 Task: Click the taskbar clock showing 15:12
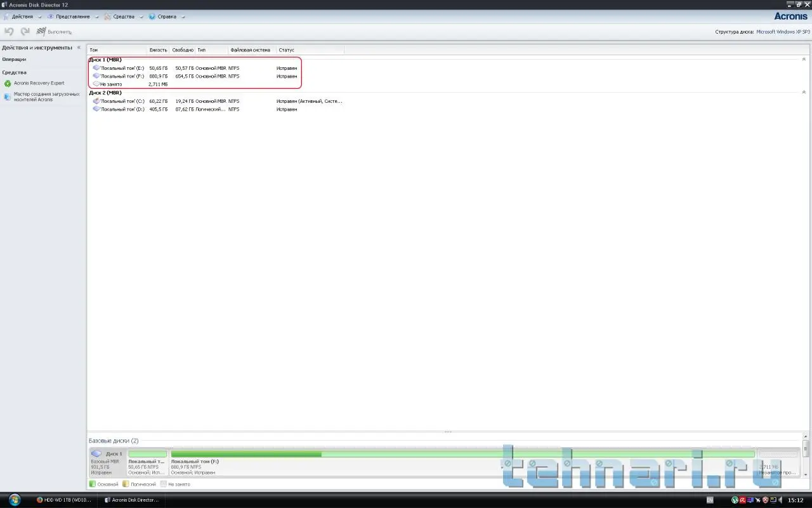(795, 500)
